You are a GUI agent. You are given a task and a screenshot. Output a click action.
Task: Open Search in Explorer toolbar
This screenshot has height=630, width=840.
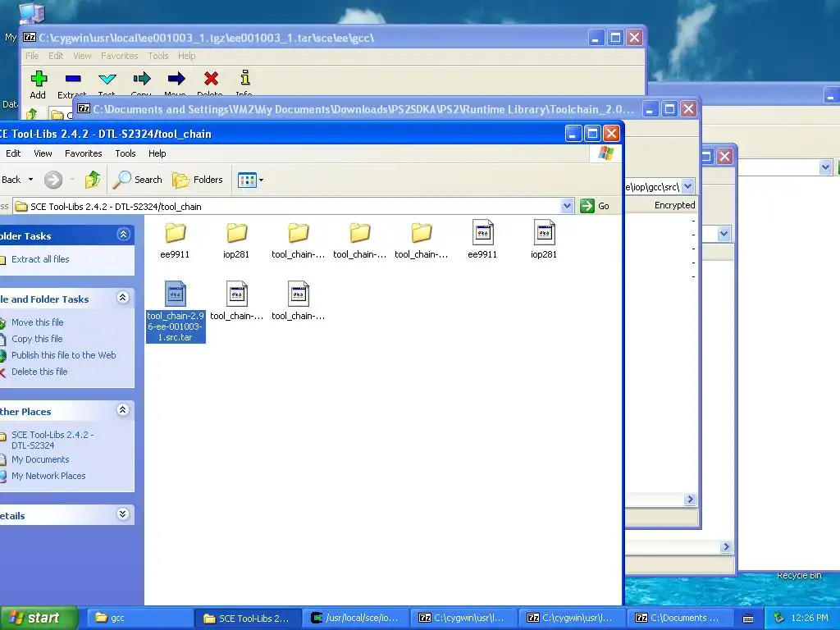[137, 180]
